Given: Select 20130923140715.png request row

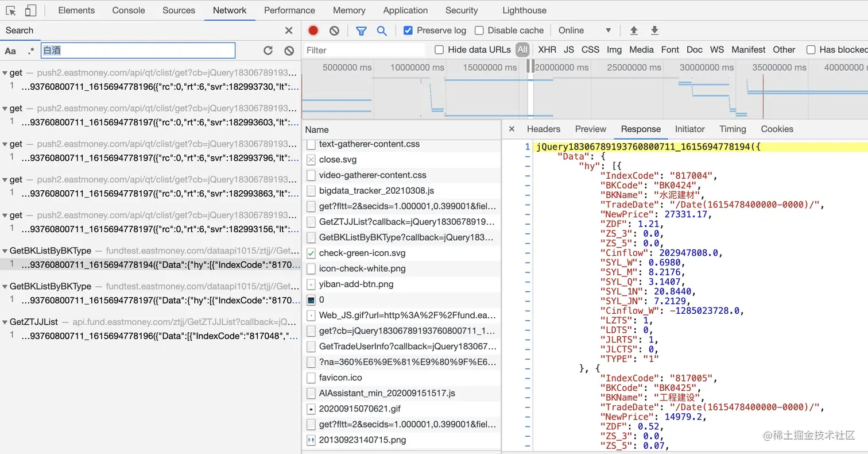Looking at the screenshot, I should click(x=401, y=440).
